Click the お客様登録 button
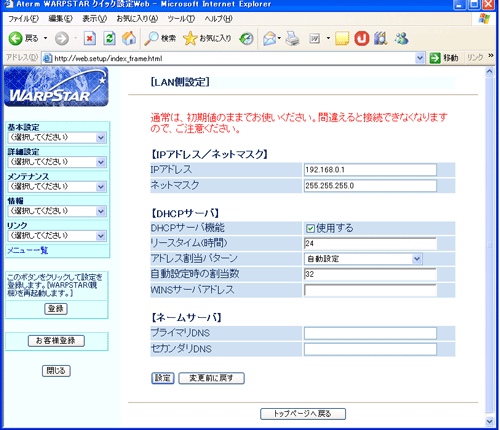 56,341
